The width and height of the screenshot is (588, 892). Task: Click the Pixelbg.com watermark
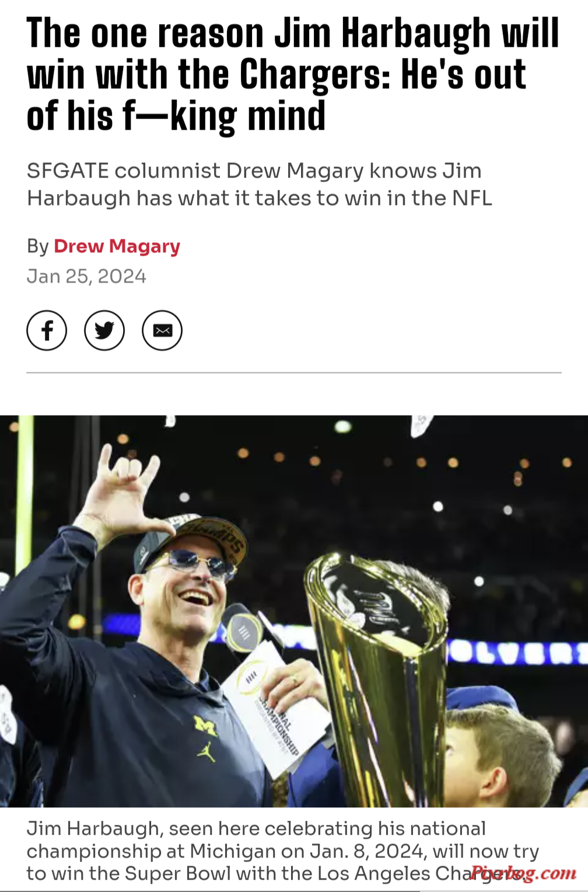[523, 873]
